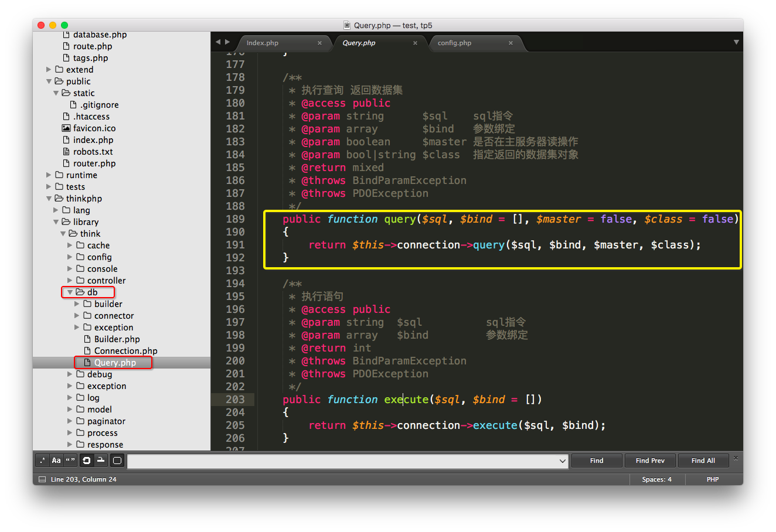Click the route.php file icon

click(x=66, y=46)
